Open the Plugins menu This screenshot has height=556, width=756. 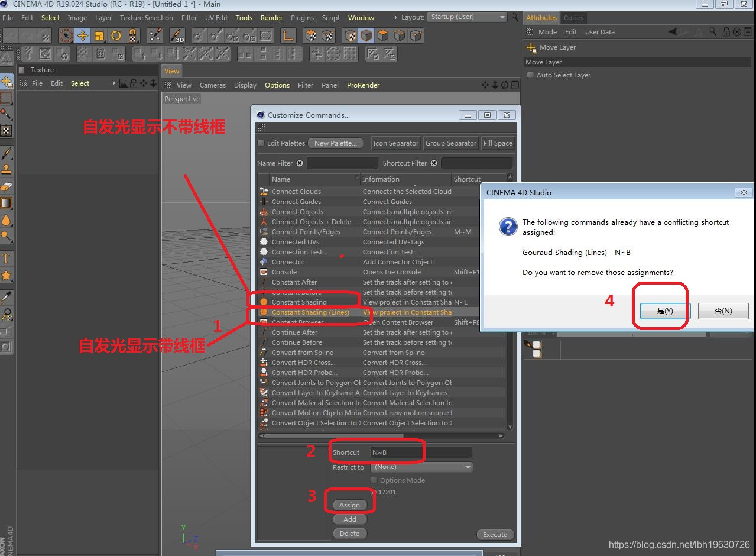click(x=302, y=18)
